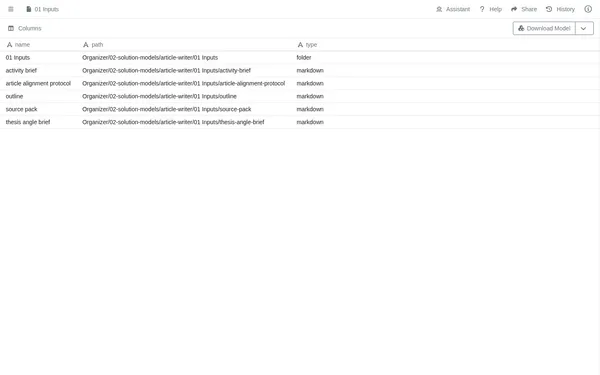Viewport: 600px width, 375px height.
Task: Click the 01 Inputs folder path cell
Action: click(x=150, y=58)
